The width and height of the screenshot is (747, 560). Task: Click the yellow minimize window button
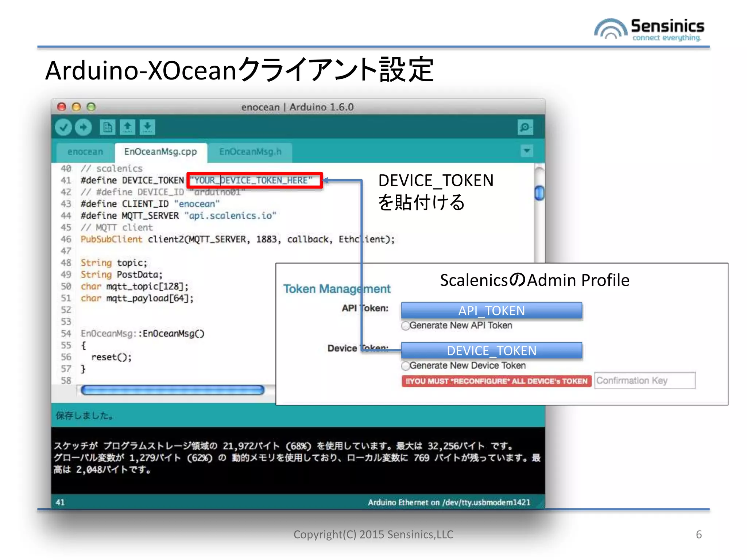click(x=76, y=107)
